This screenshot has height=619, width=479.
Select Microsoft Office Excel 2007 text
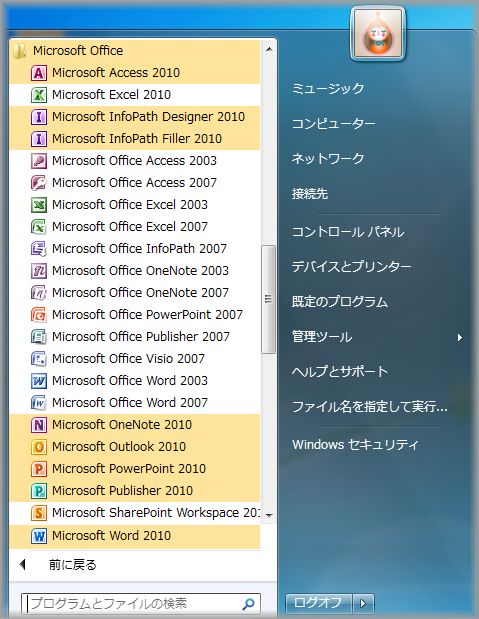pos(130,227)
